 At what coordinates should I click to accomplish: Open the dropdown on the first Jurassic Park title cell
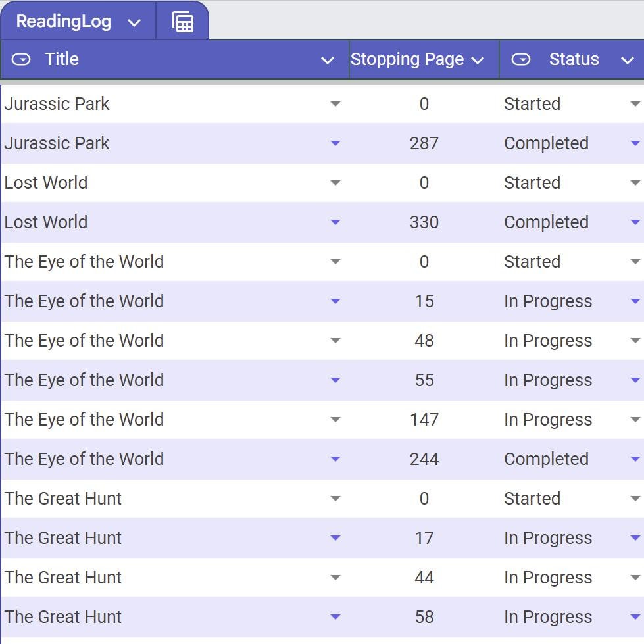335,103
